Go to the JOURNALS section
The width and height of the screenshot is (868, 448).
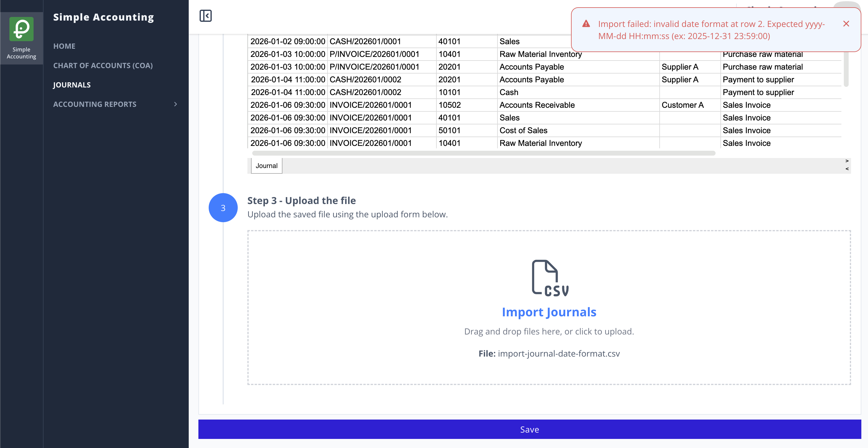point(72,85)
